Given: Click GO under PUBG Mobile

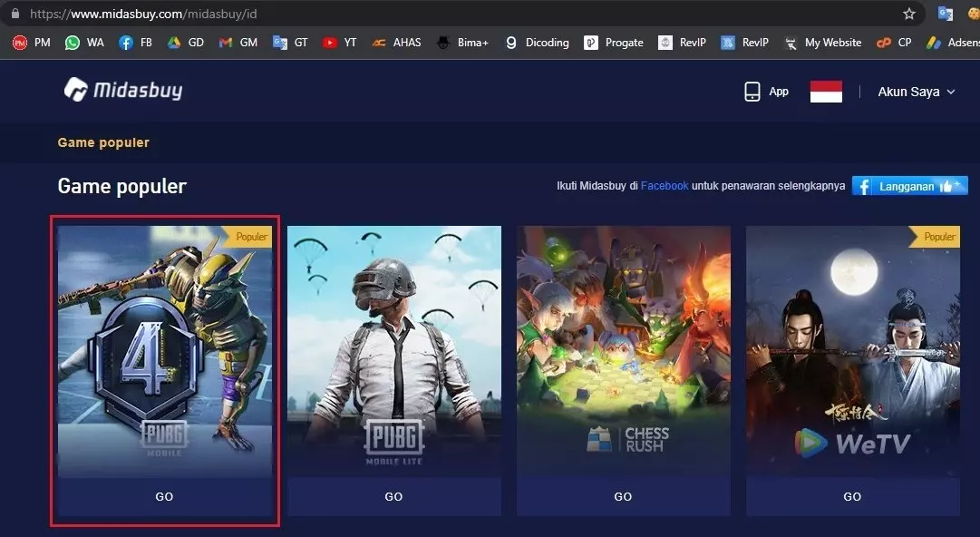Looking at the screenshot, I should click(165, 497).
